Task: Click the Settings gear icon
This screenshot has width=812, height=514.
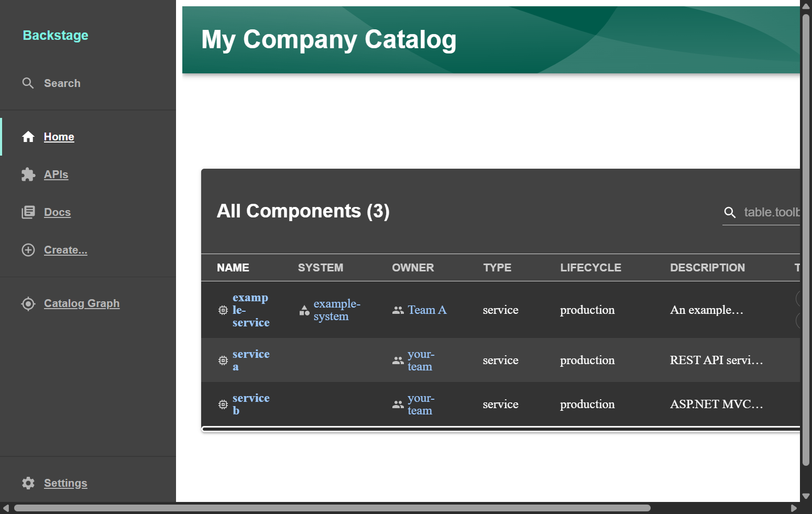Action: click(x=28, y=483)
